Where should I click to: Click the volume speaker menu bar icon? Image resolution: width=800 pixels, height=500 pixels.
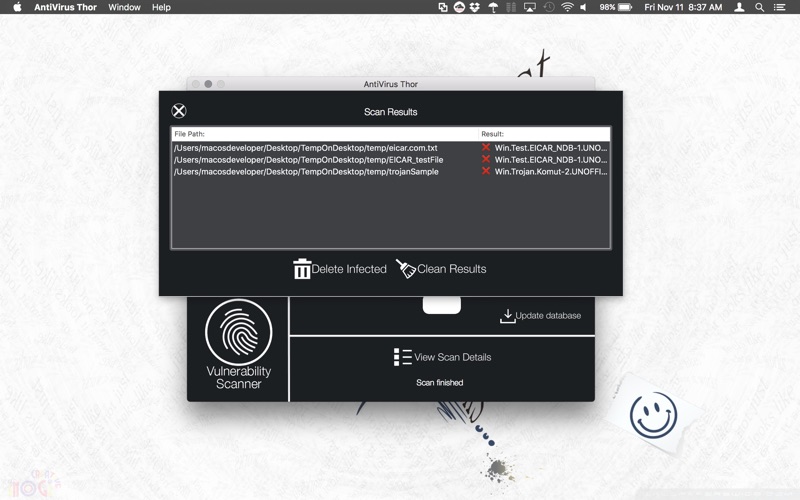pos(584,7)
